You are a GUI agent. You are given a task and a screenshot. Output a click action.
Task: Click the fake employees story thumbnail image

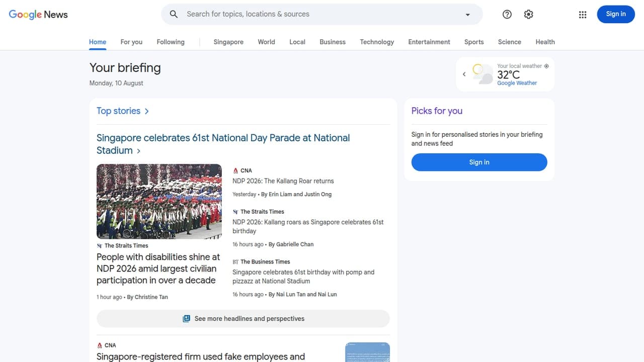(367, 352)
